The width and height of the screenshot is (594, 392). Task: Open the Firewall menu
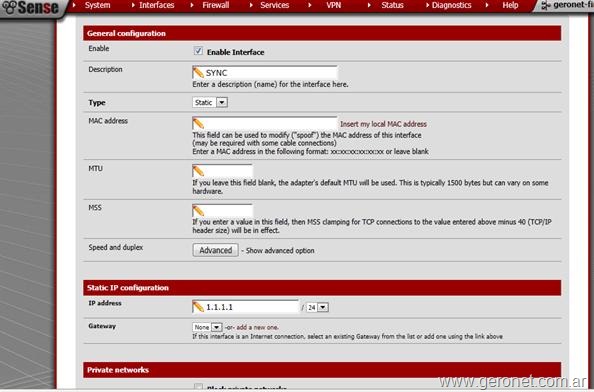point(216,5)
